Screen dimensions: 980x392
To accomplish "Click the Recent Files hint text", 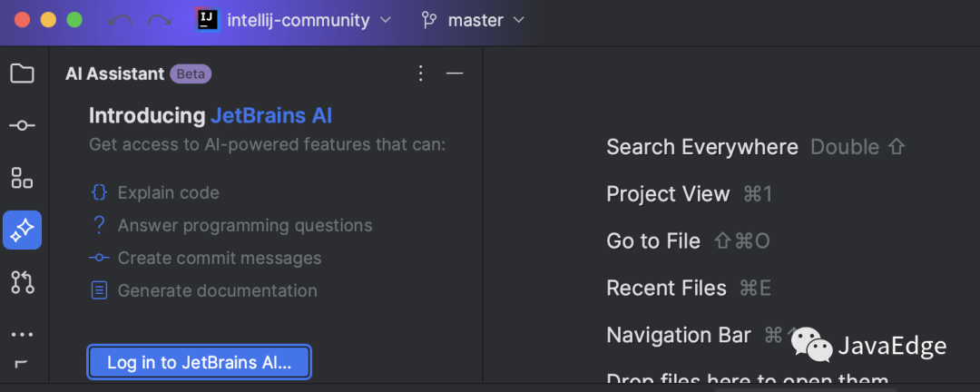I will coord(666,288).
